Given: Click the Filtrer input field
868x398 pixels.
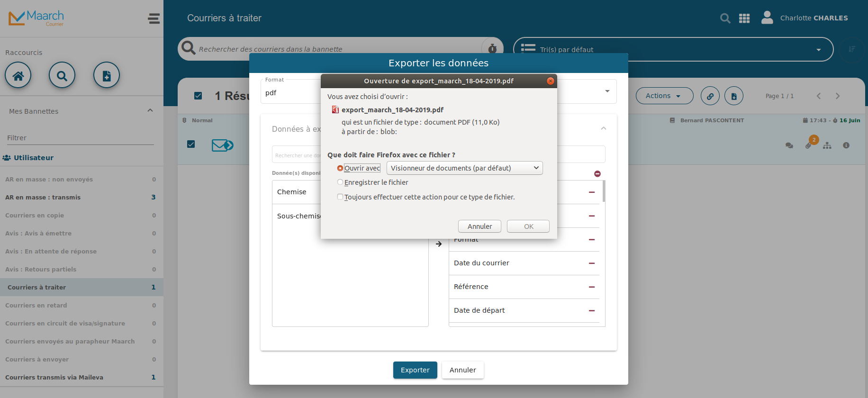Looking at the screenshot, I should point(81,138).
